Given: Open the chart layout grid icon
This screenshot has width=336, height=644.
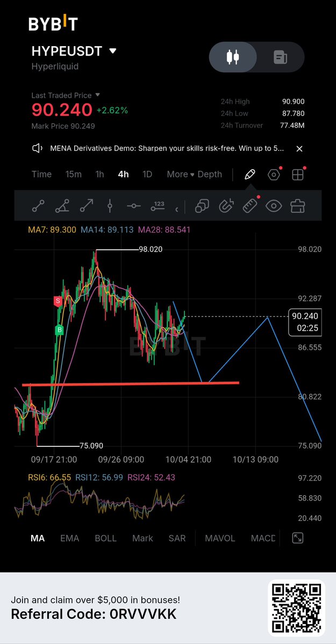Looking at the screenshot, I should pyautogui.click(x=297, y=175).
